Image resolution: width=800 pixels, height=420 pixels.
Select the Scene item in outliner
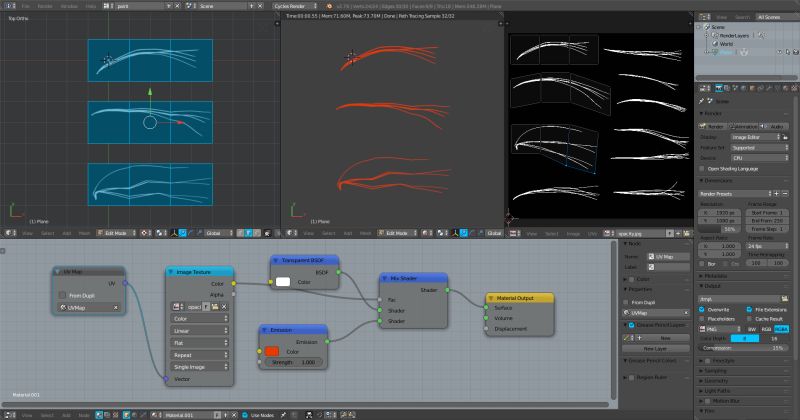pos(717,27)
